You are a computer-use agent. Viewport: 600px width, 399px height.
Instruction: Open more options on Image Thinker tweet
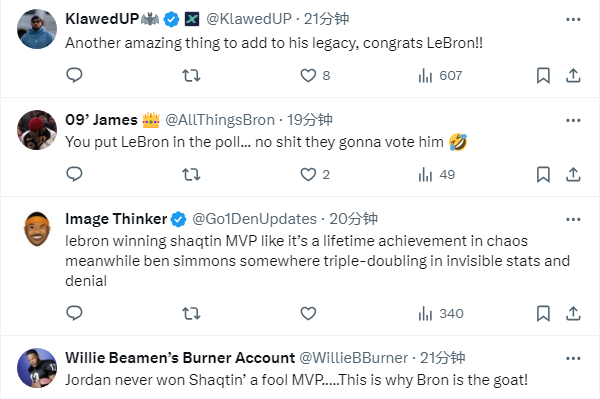click(x=573, y=219)
